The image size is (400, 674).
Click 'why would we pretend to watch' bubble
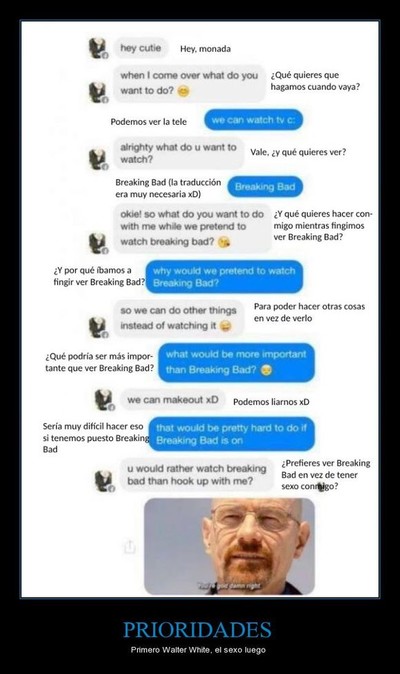tap(224, 277)
